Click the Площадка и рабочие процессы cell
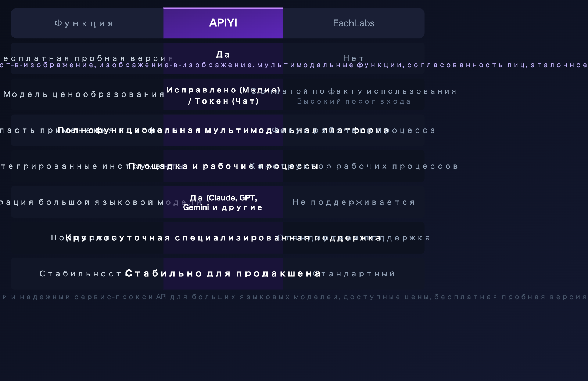Screen dimensions: 588x381 click(x=223, y=166)
